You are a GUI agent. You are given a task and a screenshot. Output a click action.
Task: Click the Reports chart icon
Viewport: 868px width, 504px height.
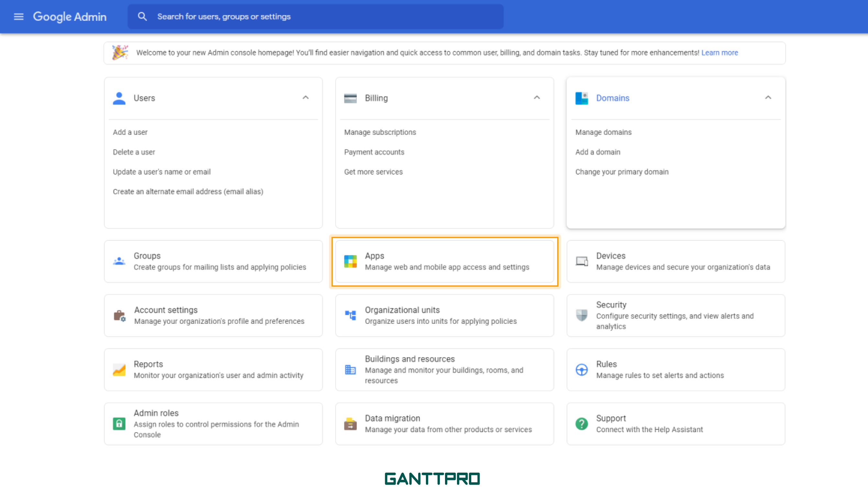(119, 370)
